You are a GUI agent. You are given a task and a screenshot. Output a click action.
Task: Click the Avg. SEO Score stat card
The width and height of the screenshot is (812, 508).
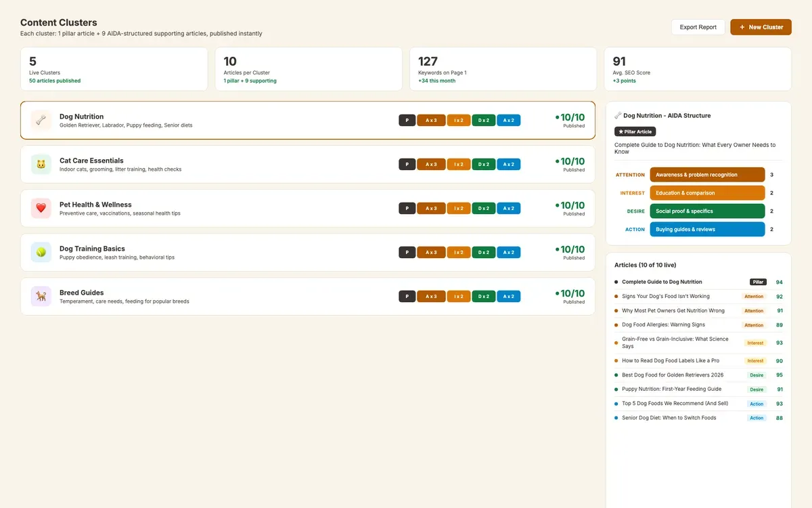pyautogui.click(x=697, y=69)
